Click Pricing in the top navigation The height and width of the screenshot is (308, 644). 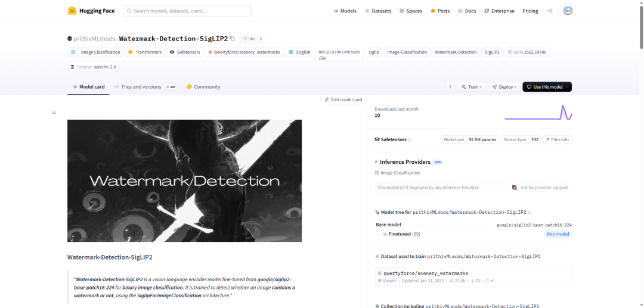[530, 11]
